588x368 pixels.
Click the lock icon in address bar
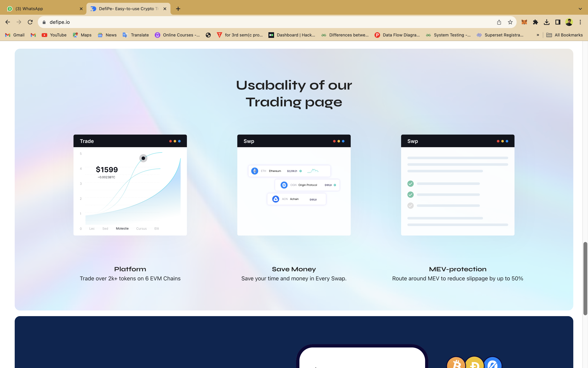(x=44, y=22)
